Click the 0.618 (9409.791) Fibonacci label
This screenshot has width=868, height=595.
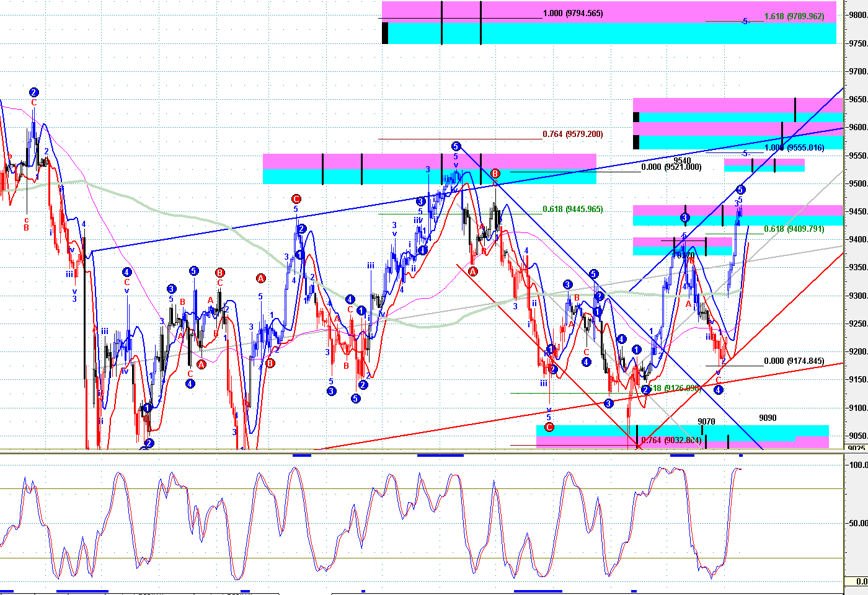(794, 229)
